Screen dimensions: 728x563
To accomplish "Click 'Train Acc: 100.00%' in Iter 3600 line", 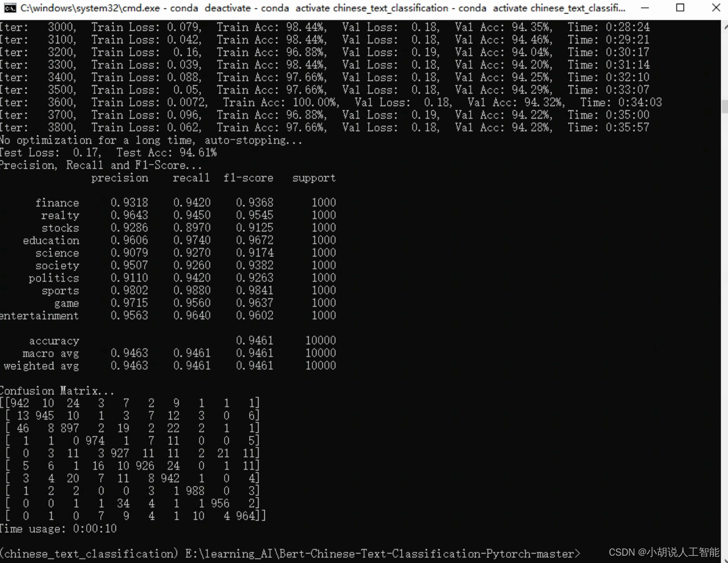I will (x=281, y=102).
